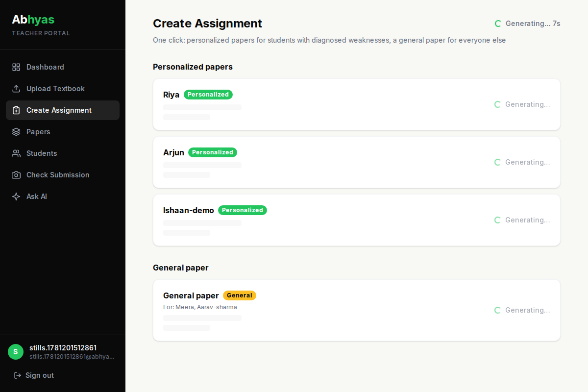The width and height of the screenshot is (588, 392).
Task: Click the truncated account email address
Action: pyautogui.click(x=72, y=357)
